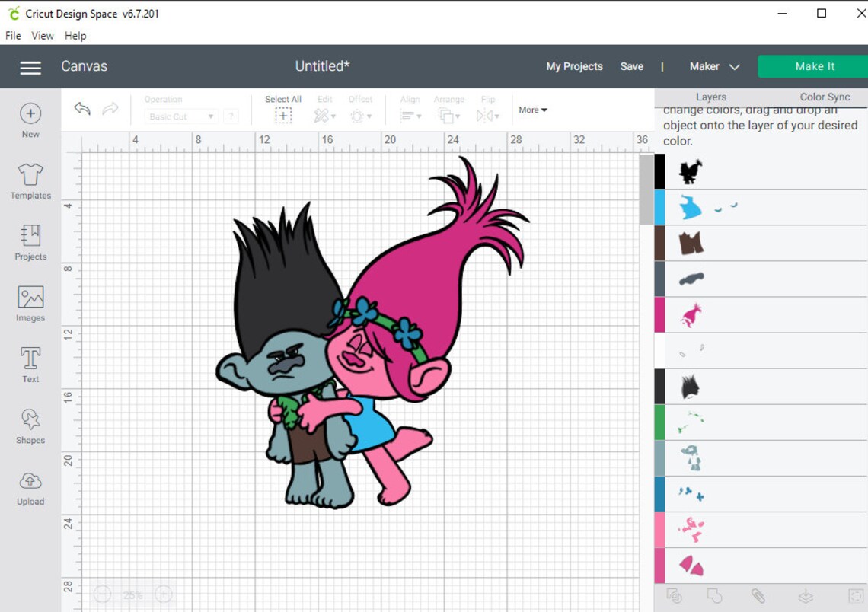Open the hamburger main menu
Image resolution: width=868 pixels, height=612 pixels.
30,68
